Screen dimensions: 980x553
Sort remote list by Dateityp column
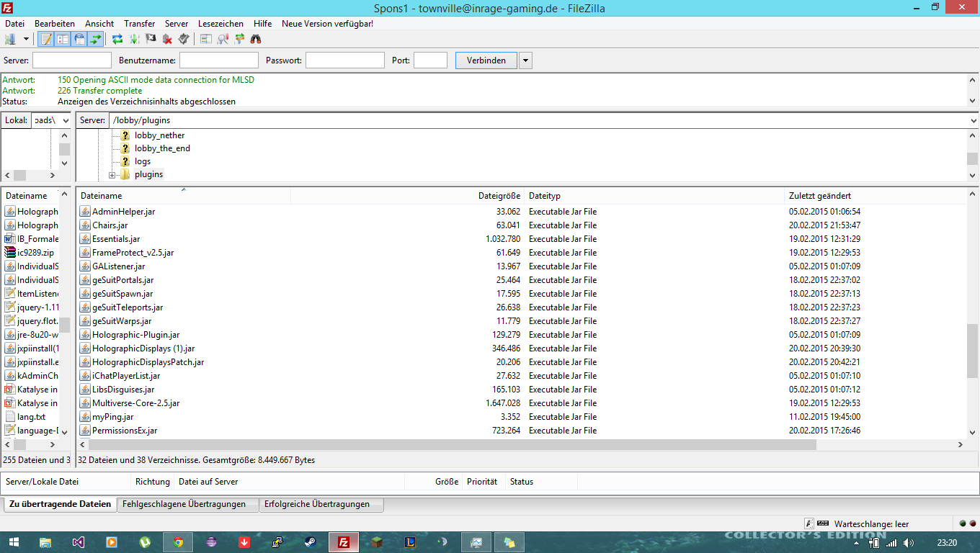click(654, 195)
